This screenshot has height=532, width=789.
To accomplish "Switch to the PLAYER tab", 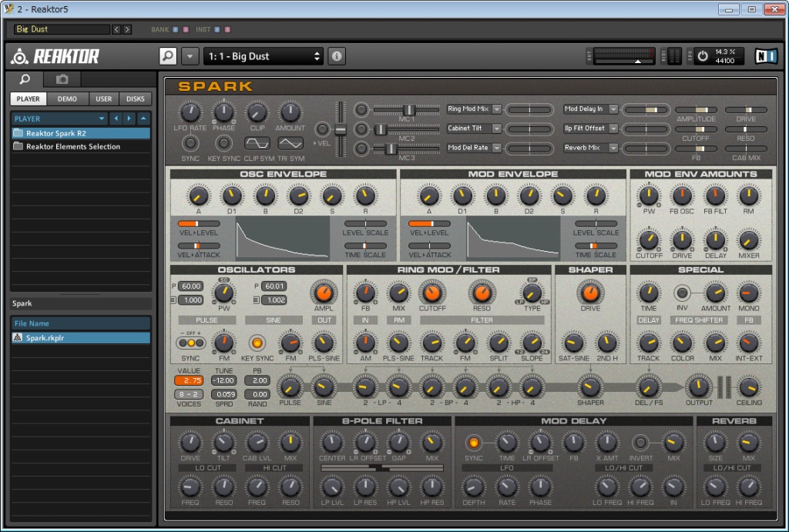I will coord(29,99).
